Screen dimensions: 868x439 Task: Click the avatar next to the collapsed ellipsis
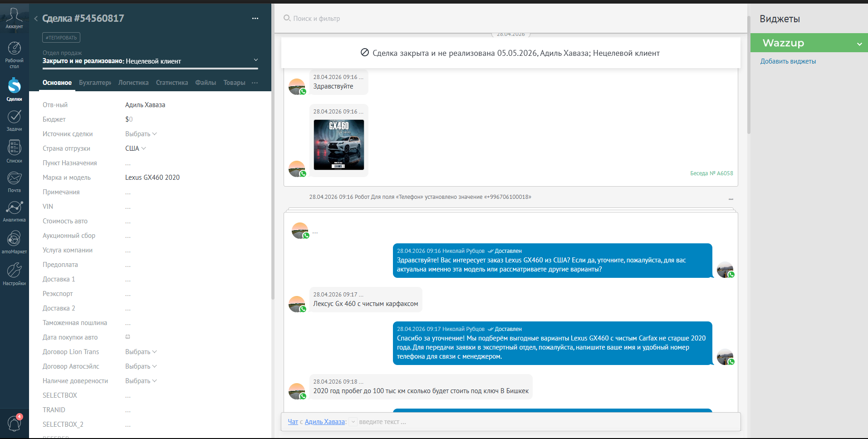coord(300,231)
